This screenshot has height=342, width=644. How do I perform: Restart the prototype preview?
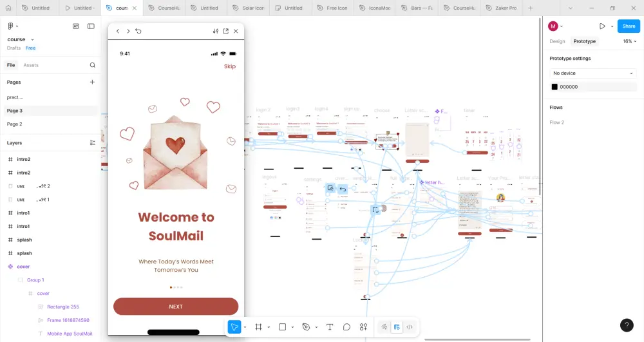click(138, 31)
